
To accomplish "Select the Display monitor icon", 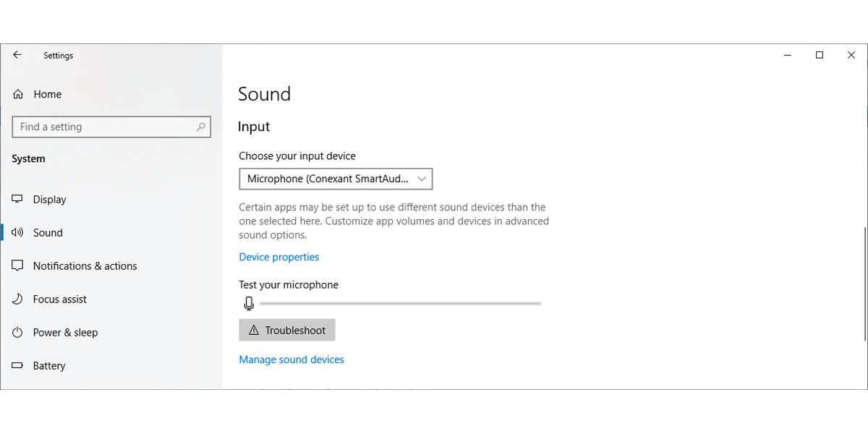I will (18, 200).
